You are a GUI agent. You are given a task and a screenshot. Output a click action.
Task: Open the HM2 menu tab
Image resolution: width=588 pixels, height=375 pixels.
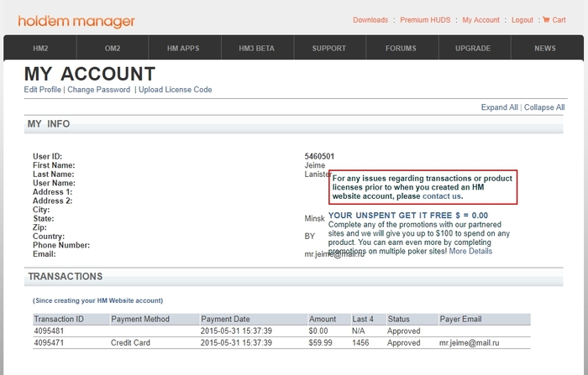(x=40, y=49)
